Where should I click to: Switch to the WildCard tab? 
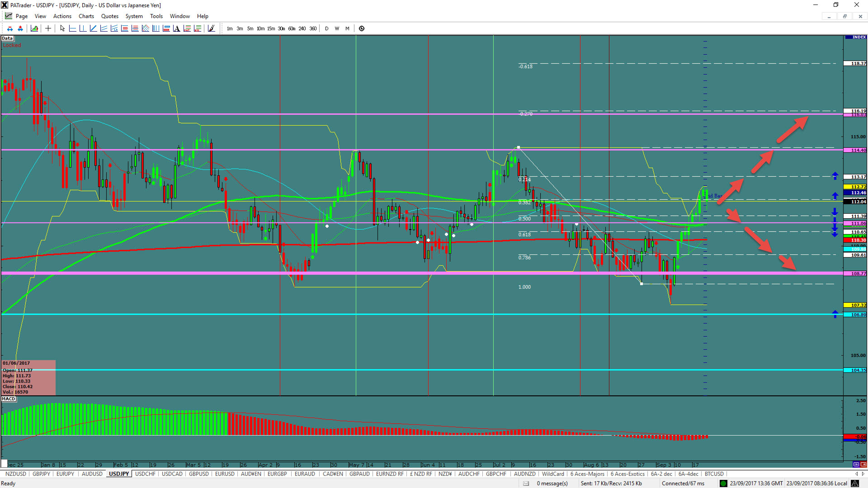pos(553,474)
